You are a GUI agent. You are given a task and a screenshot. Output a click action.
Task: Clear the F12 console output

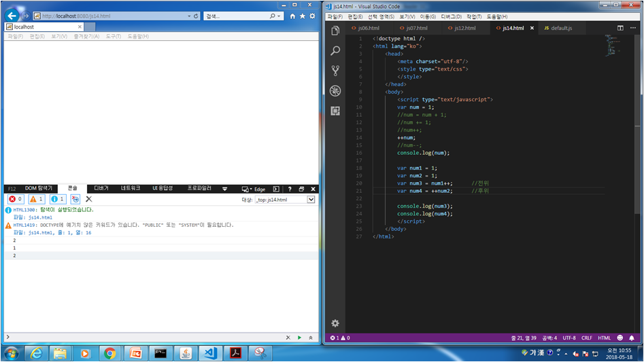tap(88, 199)
